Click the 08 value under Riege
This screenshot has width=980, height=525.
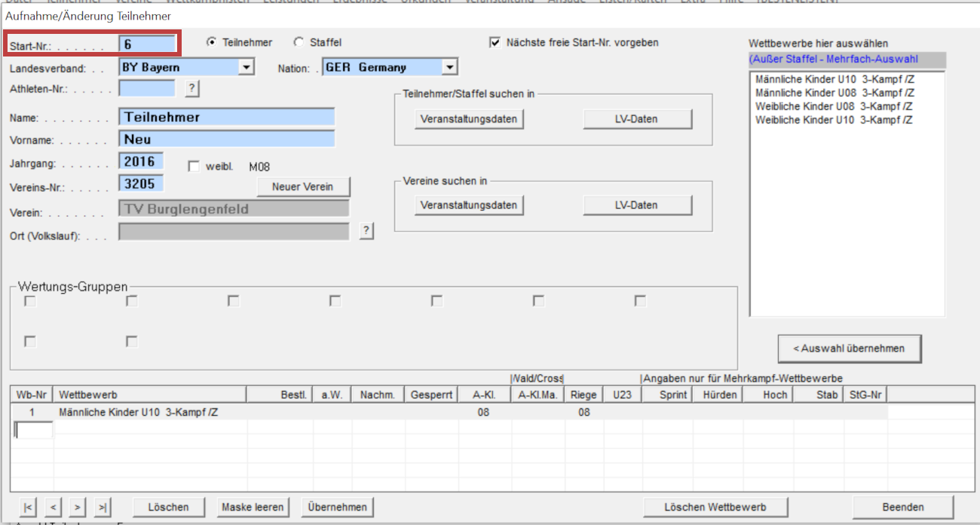584,413
